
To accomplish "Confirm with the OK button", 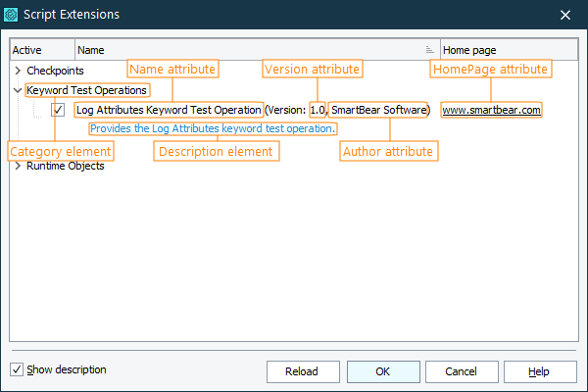I will [x=382, y=371].
